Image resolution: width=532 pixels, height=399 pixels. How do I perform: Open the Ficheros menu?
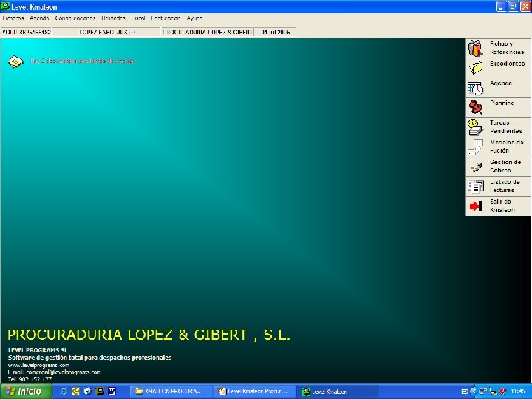point(13,18)
